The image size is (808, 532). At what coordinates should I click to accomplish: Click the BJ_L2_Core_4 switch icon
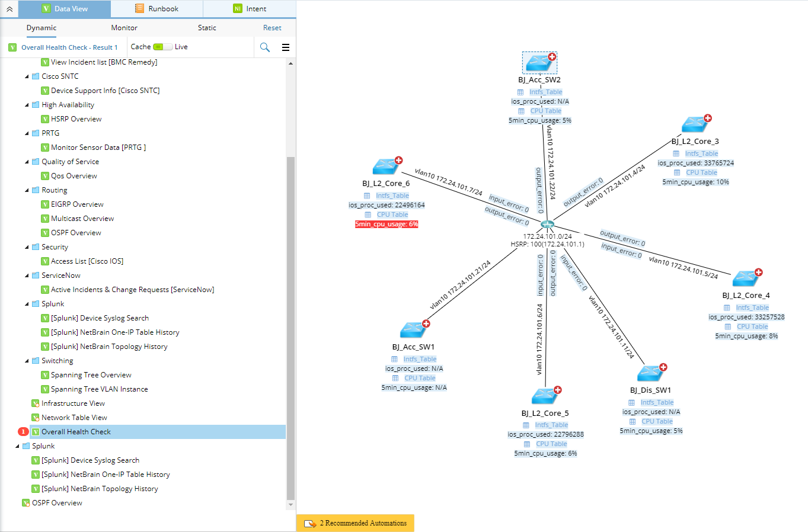click(x=746, y=278)
